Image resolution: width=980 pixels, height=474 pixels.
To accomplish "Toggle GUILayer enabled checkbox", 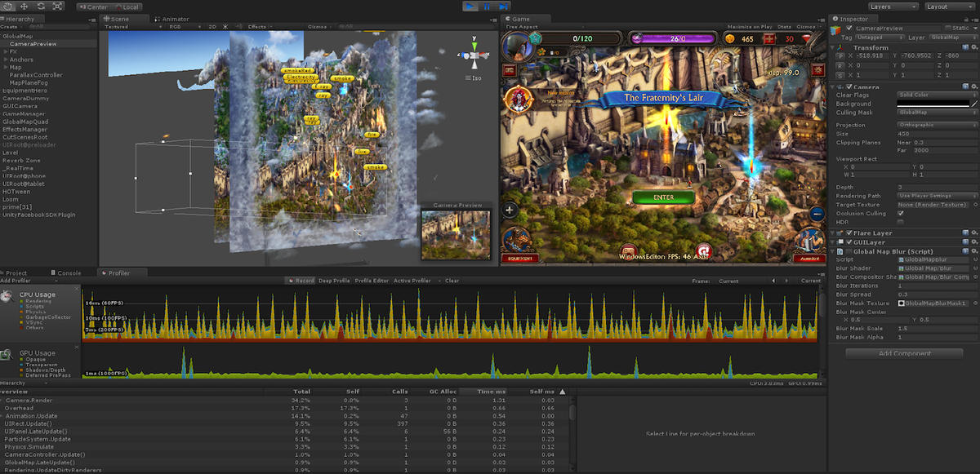I will (849, 242).
